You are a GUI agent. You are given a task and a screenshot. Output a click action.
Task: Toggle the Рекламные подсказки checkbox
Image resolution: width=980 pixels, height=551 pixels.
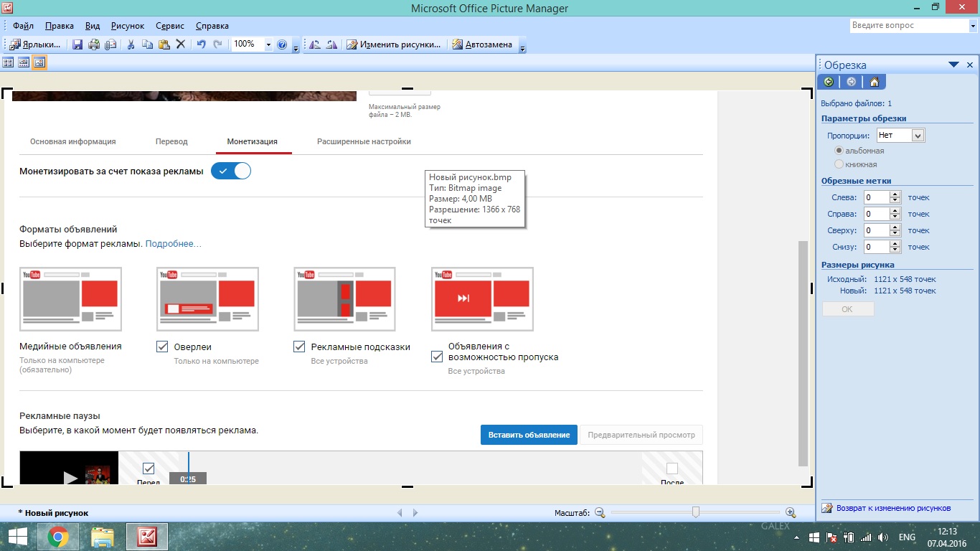click(x=300, y=347)
